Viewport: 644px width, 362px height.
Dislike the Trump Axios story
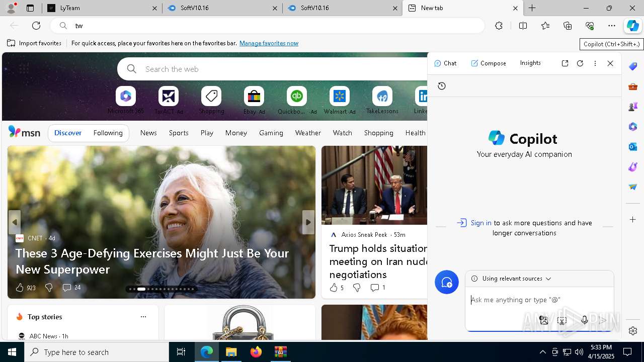click(x=357, y=288)
